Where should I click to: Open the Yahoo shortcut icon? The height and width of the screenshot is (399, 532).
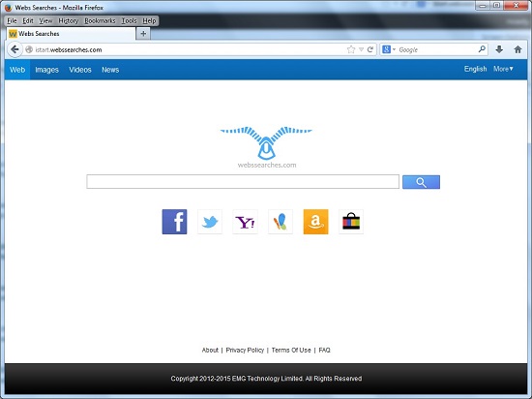point(245,222)
